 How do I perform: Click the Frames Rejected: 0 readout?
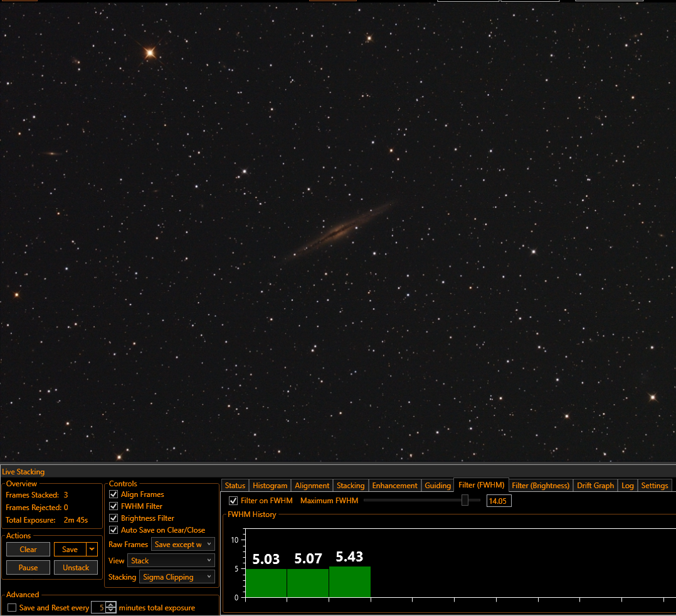36,508
